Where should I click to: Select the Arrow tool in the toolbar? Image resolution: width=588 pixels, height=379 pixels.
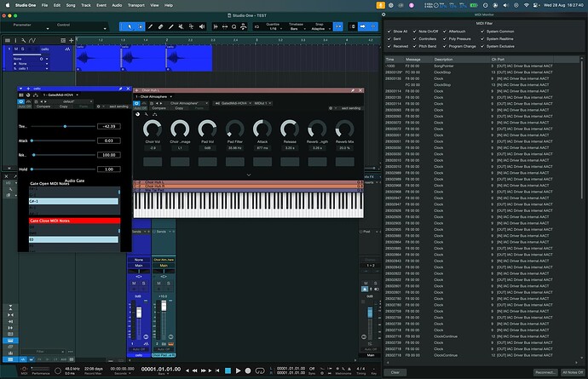click(130, 26)
